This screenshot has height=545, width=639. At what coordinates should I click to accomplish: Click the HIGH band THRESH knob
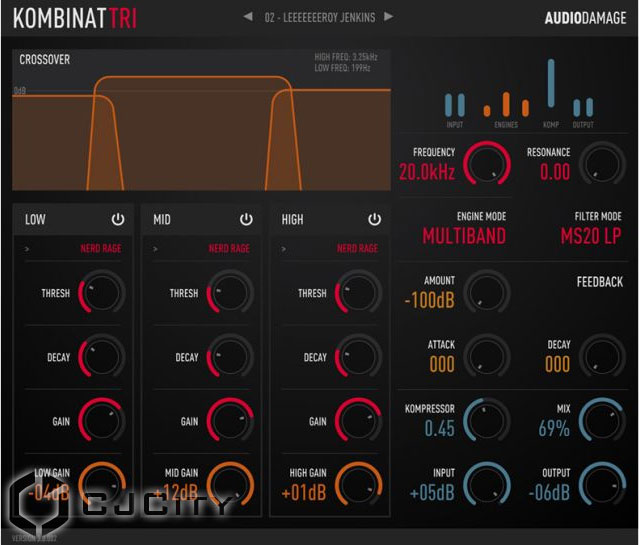coord(358,292)
